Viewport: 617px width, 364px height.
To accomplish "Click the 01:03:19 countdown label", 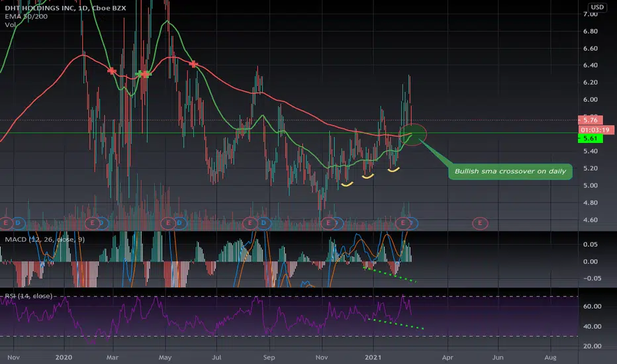I will (596, 130).
